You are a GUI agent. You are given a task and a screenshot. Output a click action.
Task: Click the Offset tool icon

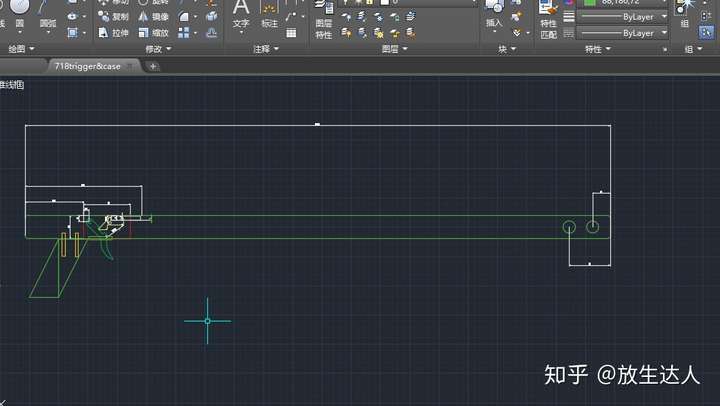pos(212,33)
